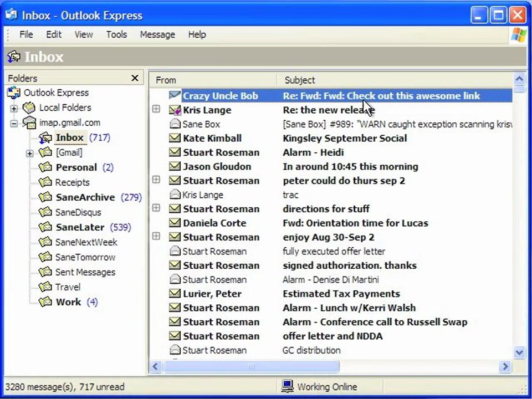Click the message list scroll up arrow
This screenshot has width=532, height=399.
coord(519,79)
